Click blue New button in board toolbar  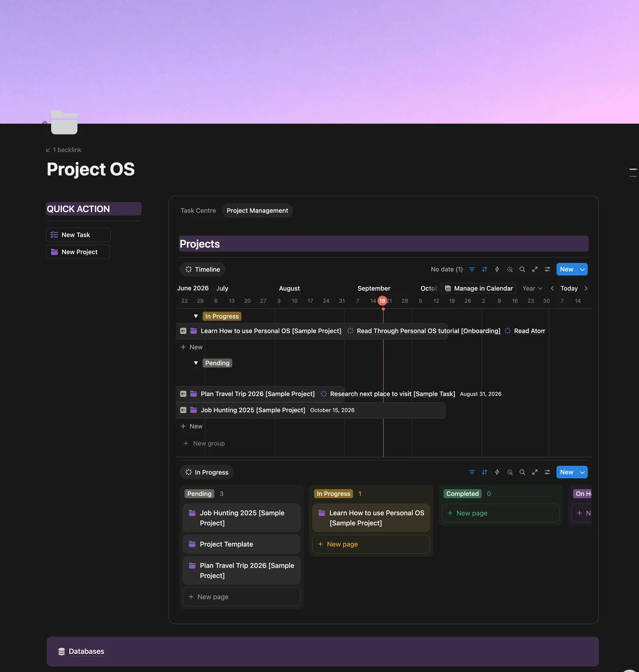(566, 472)
